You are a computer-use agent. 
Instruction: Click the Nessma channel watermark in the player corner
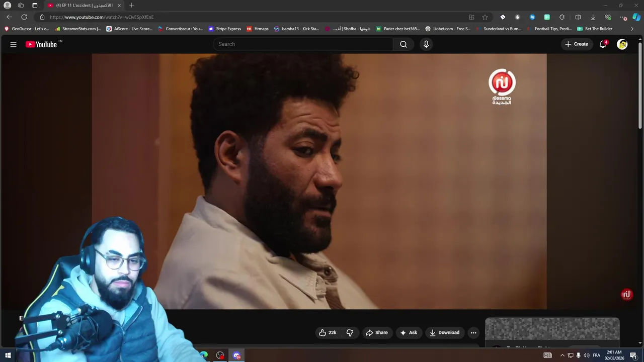point(626,295)
